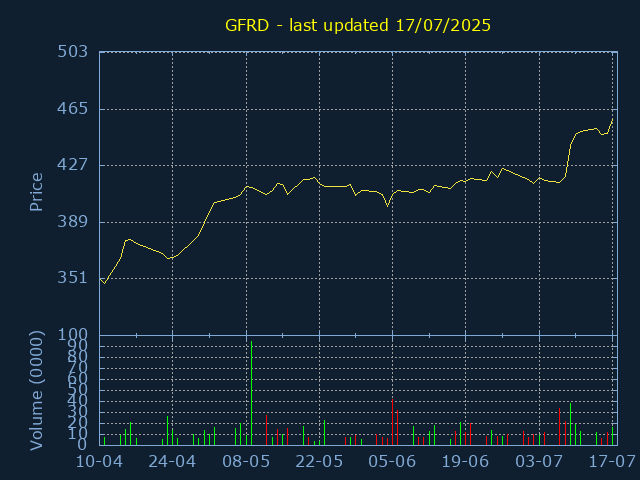Select volume axis label 100
Screen dimensions: 640x480
click(73, 335)
